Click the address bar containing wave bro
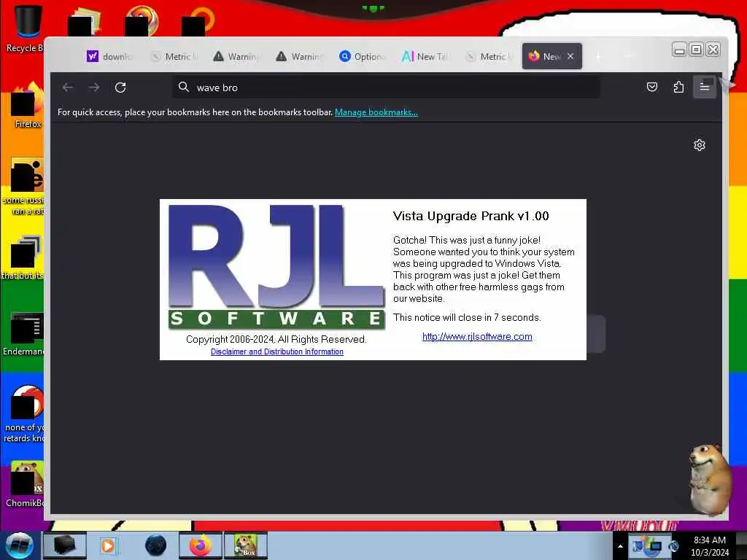The height and width of the screenshot is (560, 747). [x=386, y=87]
